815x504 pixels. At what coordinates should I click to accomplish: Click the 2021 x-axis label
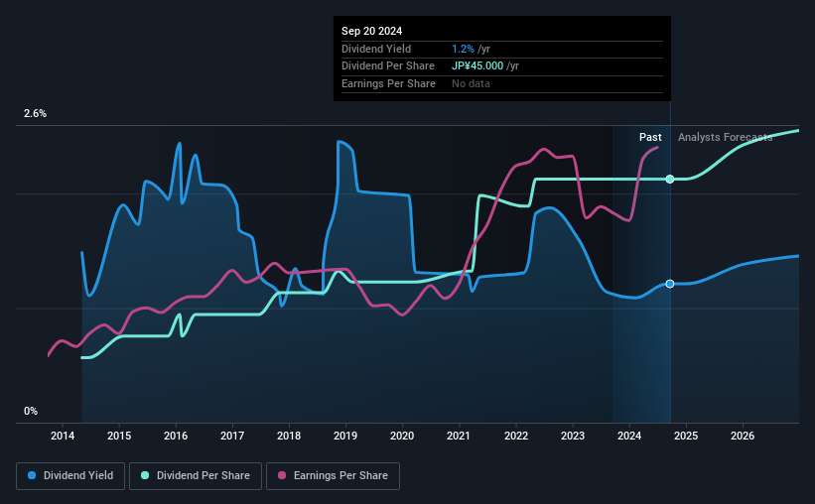coord(459,436)
